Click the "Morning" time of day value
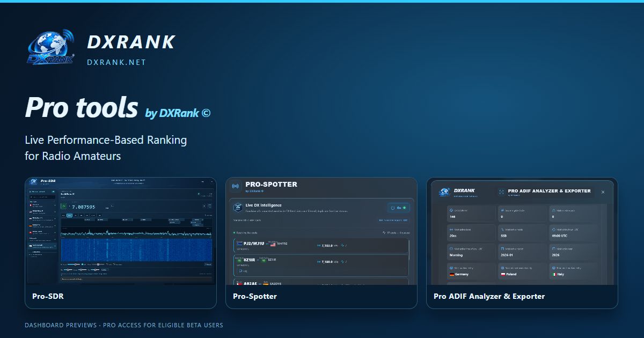Image resolution: width=644 pixels, height=338 pixels. [x=456, y=255]
